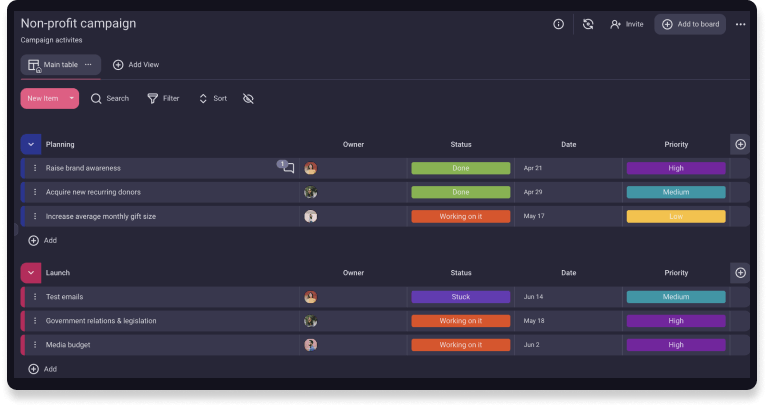Open comment bubble on Raise brand awareness
This screenshot has width=768, height=408.
click(287, 168)
